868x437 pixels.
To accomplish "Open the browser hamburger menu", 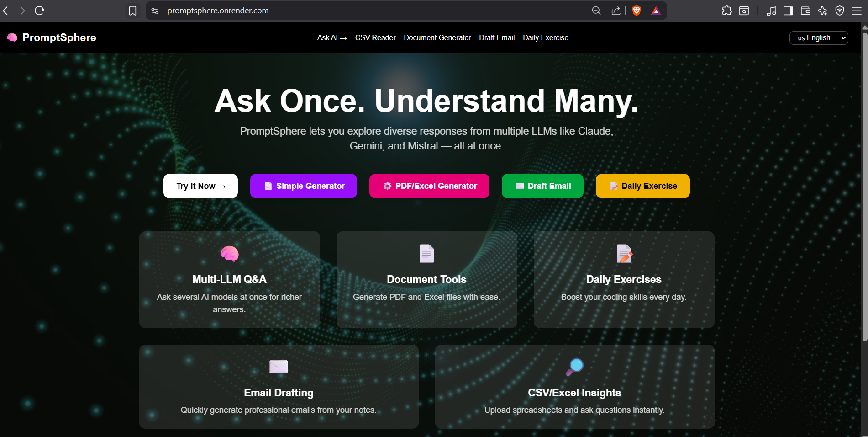I will (x=857, y=11).
